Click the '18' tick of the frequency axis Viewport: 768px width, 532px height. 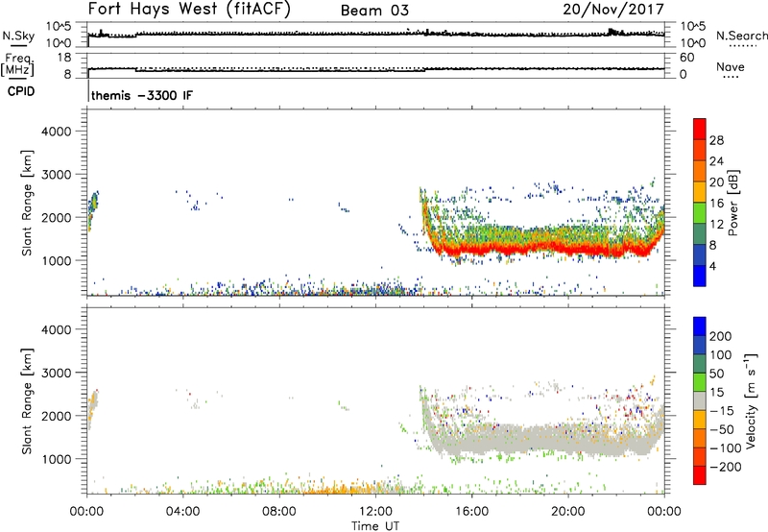tap(64, 58)
